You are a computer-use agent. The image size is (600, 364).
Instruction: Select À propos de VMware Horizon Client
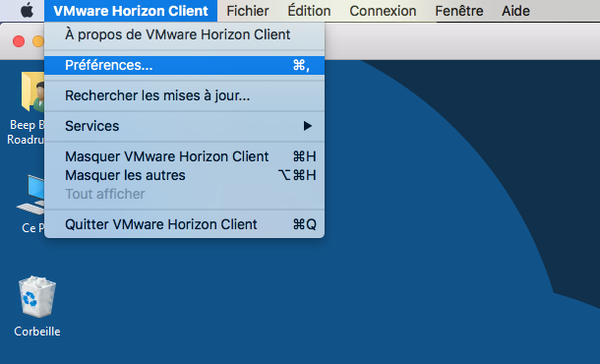185,34
